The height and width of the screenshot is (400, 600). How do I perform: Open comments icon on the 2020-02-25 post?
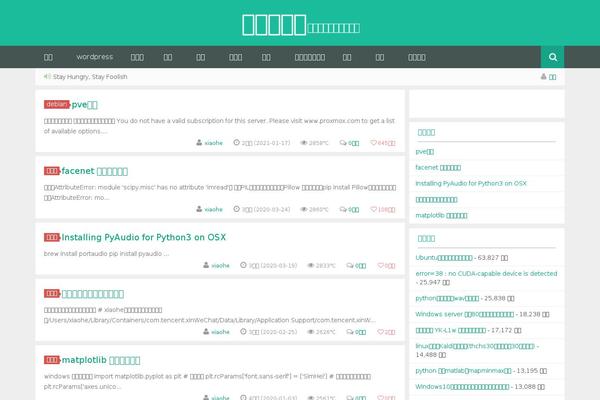[x=350, y=332]
